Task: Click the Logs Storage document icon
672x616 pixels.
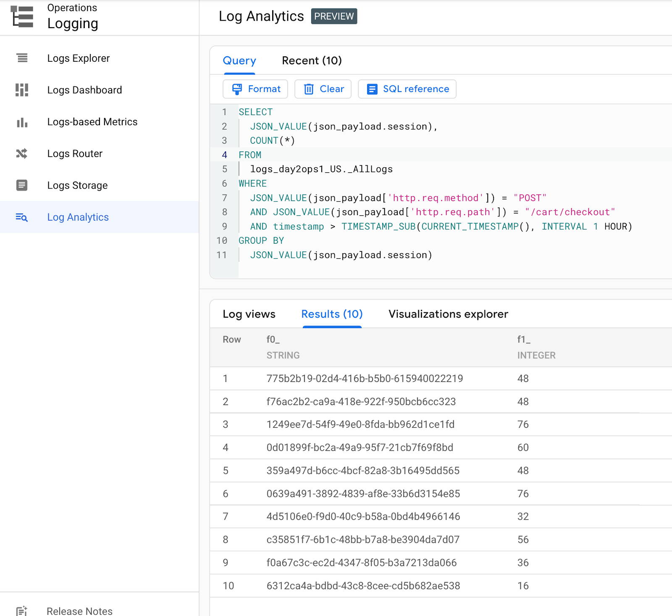Action: [x=22, y=185]
